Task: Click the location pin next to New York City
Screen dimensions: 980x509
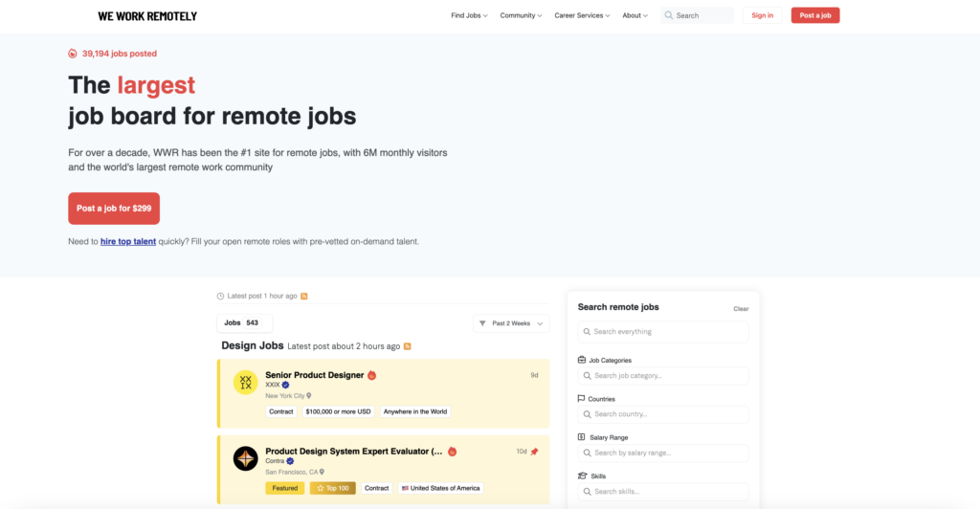Action: coord(309,396)
